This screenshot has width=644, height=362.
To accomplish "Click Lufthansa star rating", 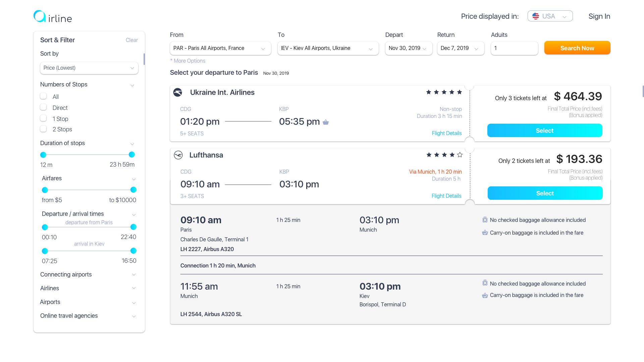I will pos(444,155).
